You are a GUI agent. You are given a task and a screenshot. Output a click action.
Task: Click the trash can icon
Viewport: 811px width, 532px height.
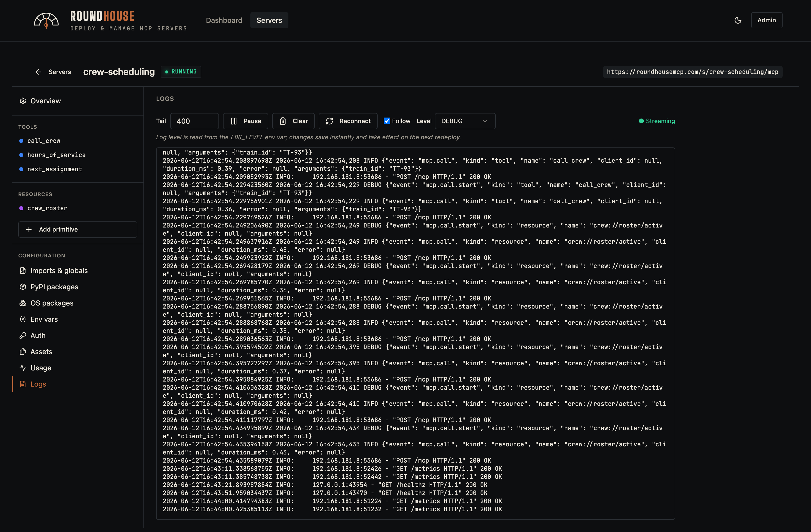click(x=283, y=121)
